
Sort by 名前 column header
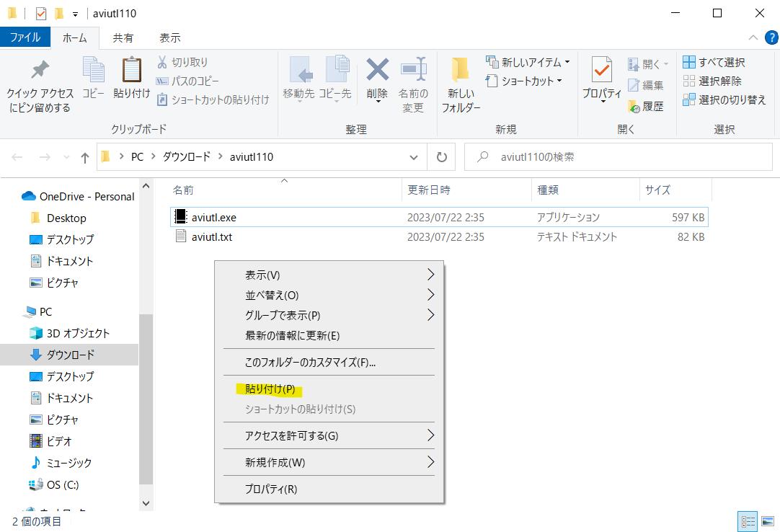click(x=285, y=190)
